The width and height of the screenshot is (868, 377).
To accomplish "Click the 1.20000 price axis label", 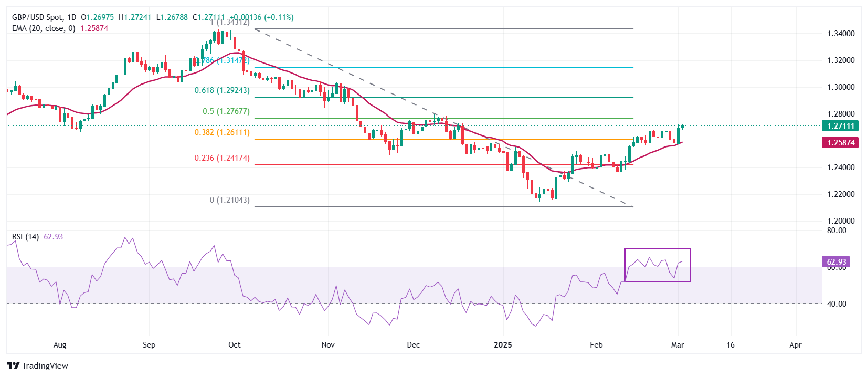I will 841,221.
